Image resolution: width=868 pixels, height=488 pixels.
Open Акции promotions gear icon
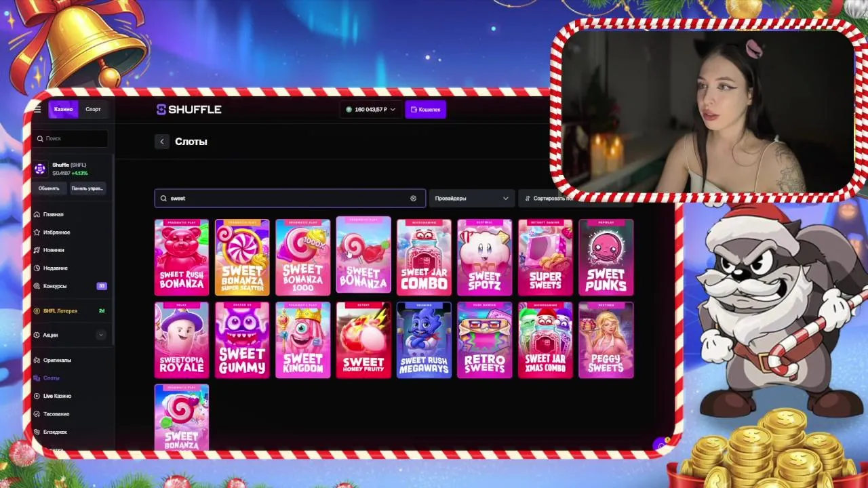coord(37,335)
